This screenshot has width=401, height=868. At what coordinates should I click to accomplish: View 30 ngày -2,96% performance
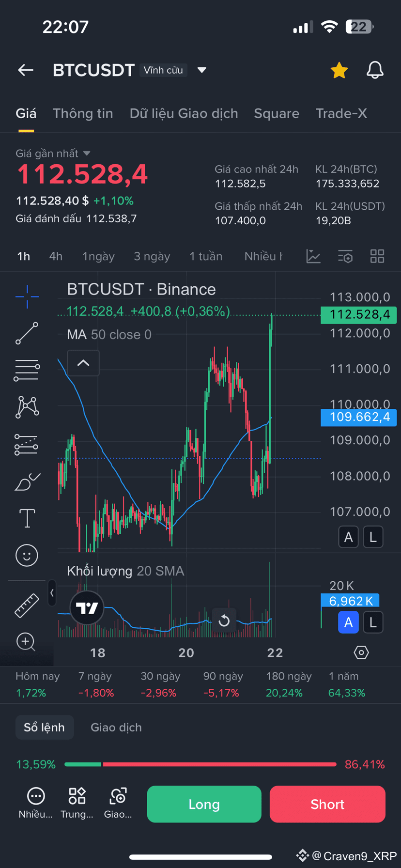[x=160, y=684]
